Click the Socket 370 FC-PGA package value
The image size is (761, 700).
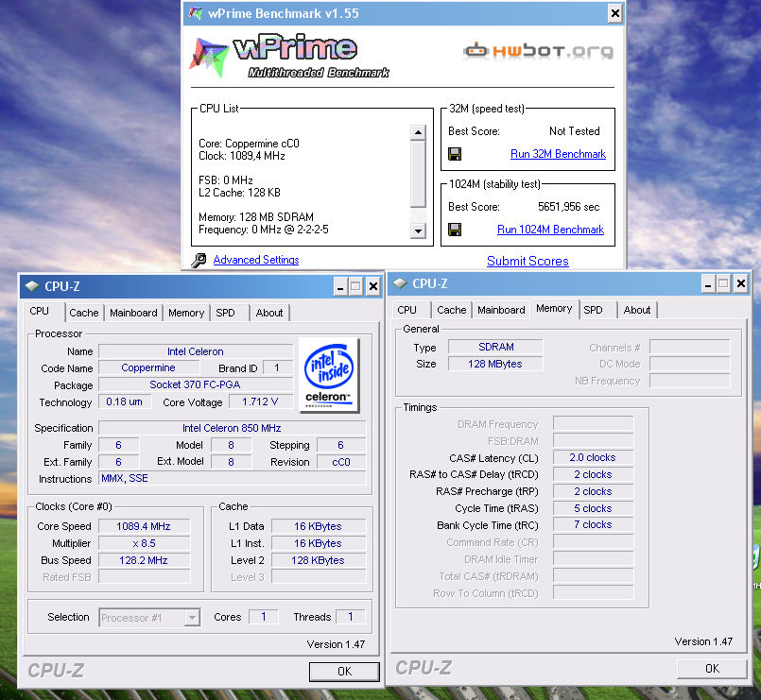click(x=196, y=384)
